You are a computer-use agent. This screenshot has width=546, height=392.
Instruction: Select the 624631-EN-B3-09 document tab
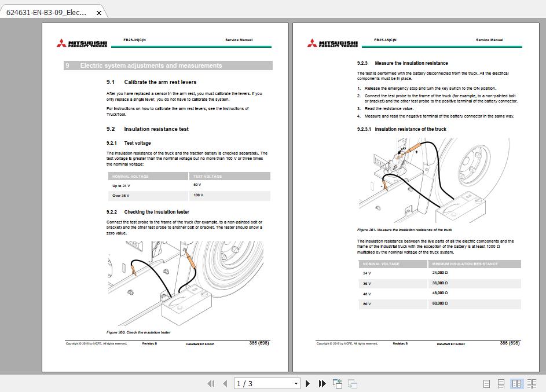coord(46,12)
